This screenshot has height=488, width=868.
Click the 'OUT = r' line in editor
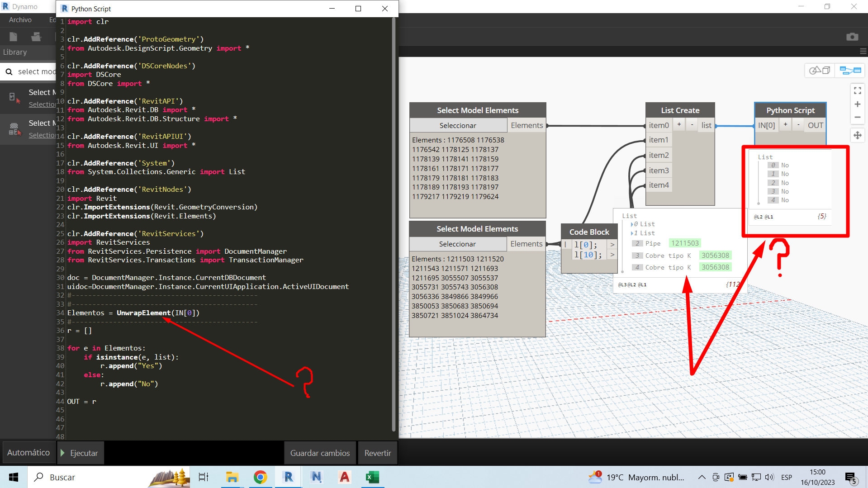coord(81,402)
